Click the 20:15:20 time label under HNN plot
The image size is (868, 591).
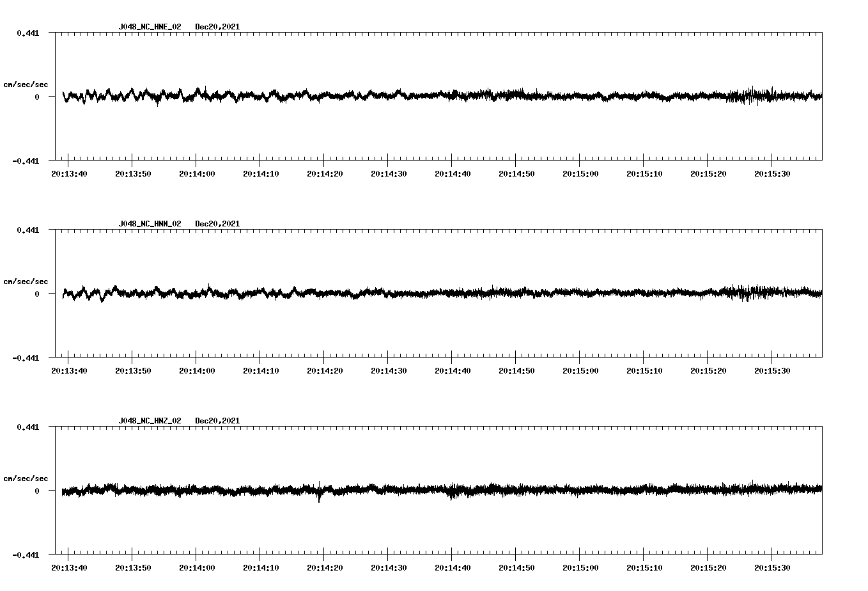[x=708, y=371]
